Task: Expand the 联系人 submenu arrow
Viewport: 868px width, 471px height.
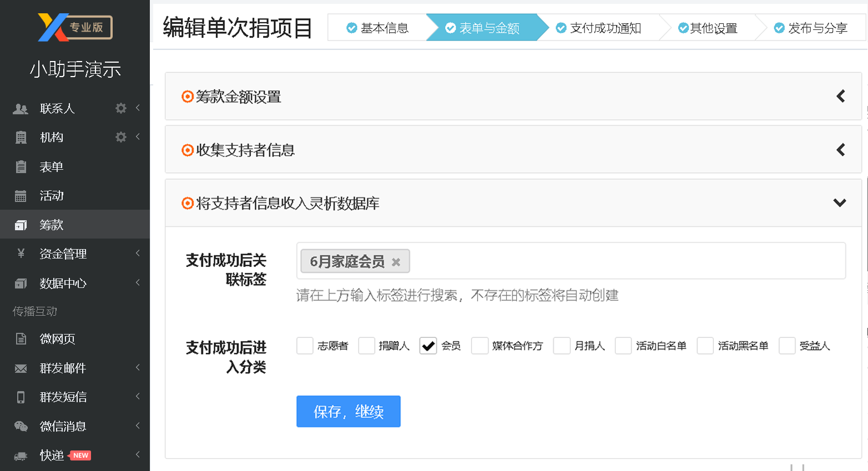Action: (138, 108)
